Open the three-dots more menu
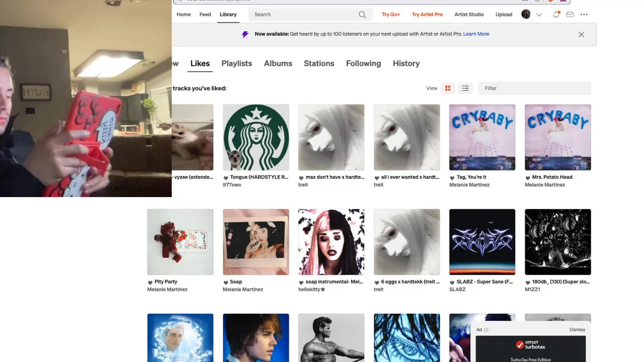This screenshot has width=644, height=362. click(584, 15)
